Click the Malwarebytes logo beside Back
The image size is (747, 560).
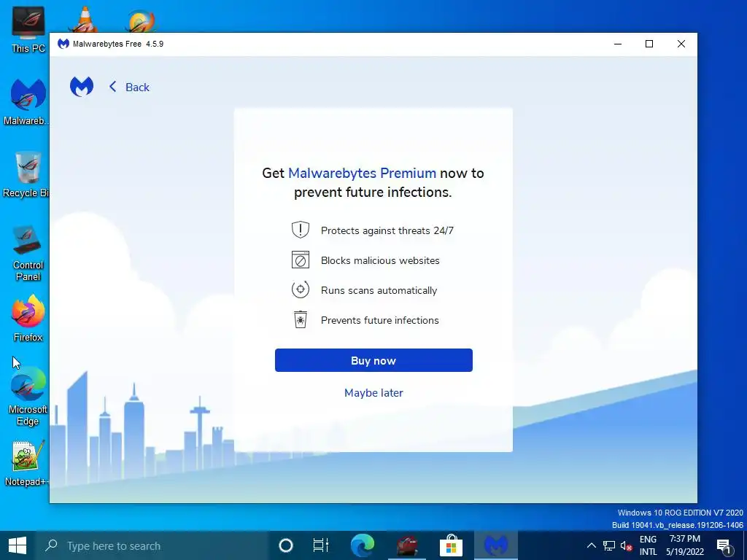[82, 87]
